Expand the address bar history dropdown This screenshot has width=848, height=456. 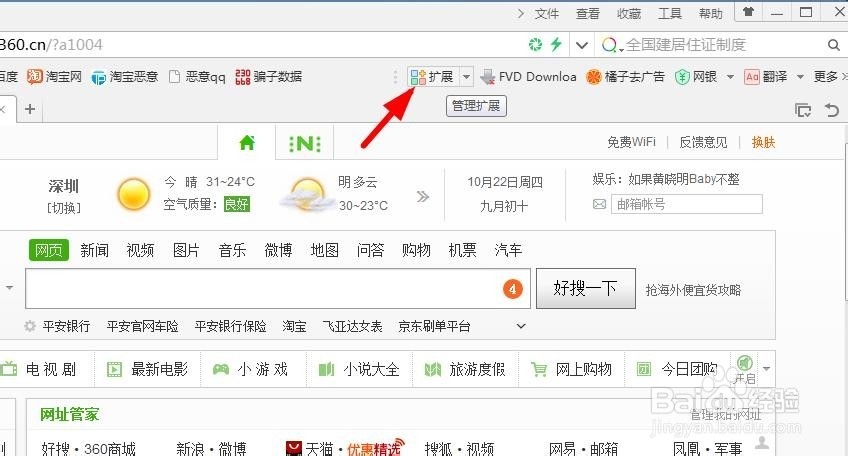[582, 45]
